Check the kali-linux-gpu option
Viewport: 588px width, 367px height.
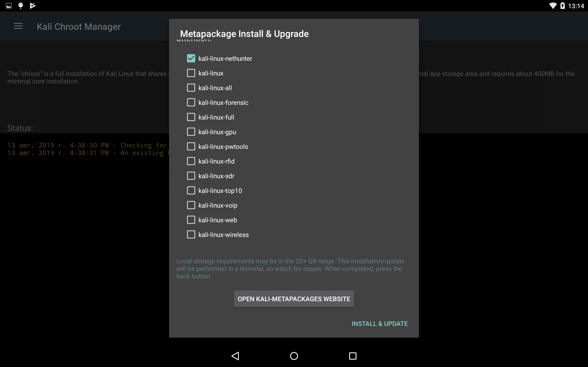pyautogui.click(x=191, y=132)
